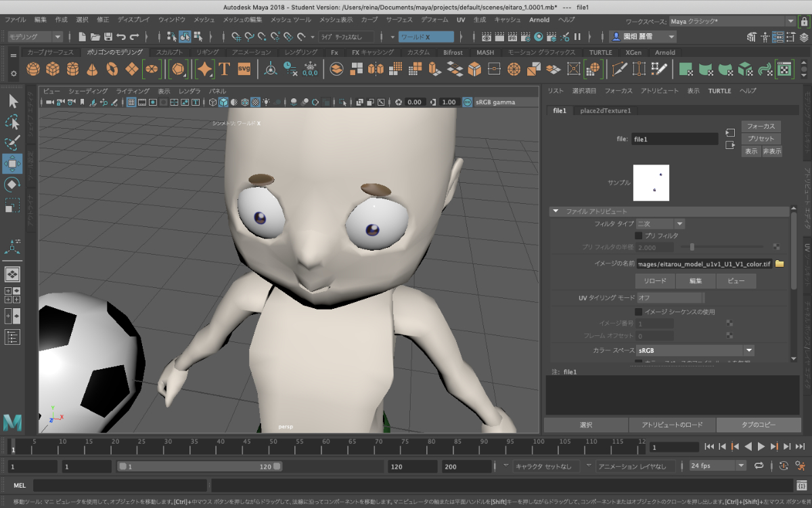Check the イメージ シーケンスの使用 checkbox
The image size is (812, 508).
click(638, 312)
